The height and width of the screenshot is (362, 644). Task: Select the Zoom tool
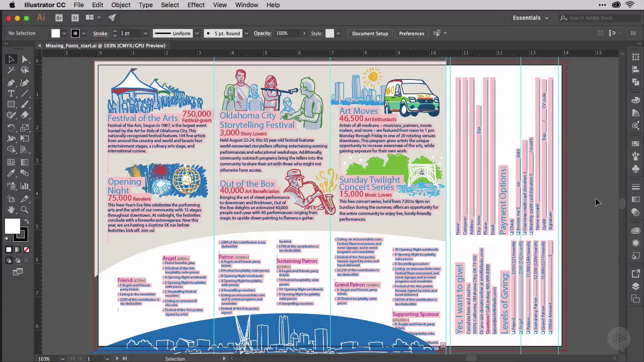coord(25,210)
